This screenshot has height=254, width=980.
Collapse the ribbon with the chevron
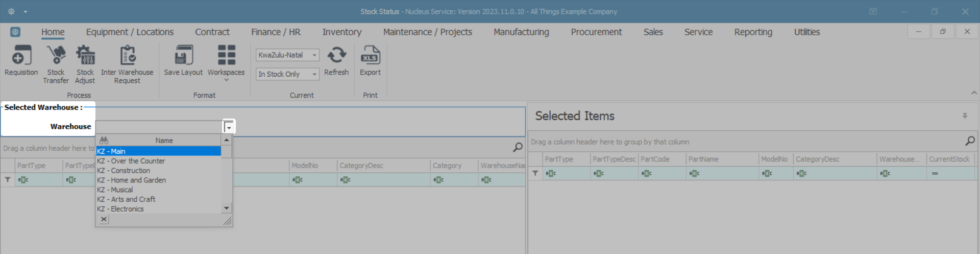click(974, 93)
